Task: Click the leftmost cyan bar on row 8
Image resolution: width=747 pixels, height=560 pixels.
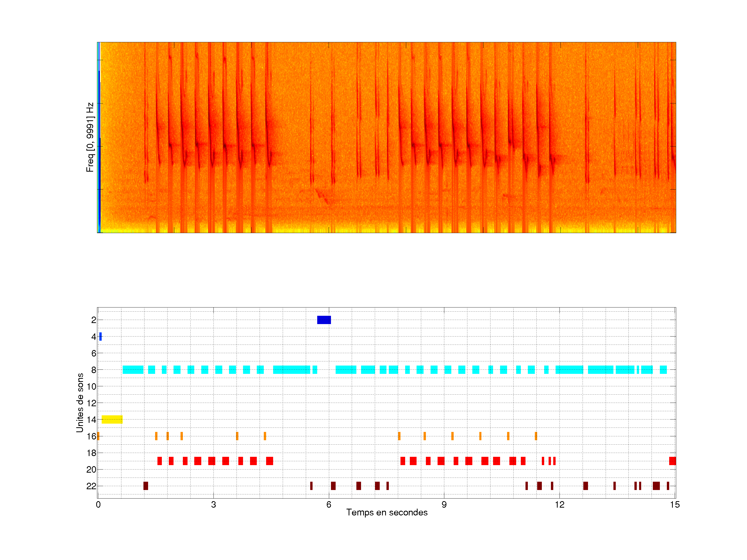Action: coord(133,370)
